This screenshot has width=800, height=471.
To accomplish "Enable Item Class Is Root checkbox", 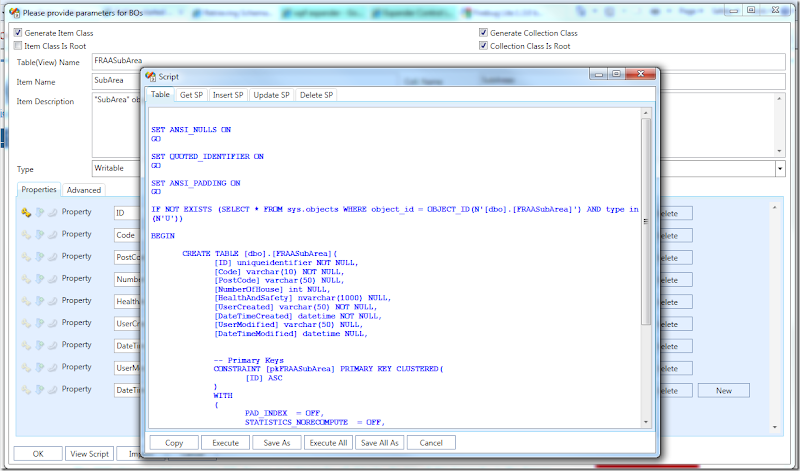I will coord(18,46).
